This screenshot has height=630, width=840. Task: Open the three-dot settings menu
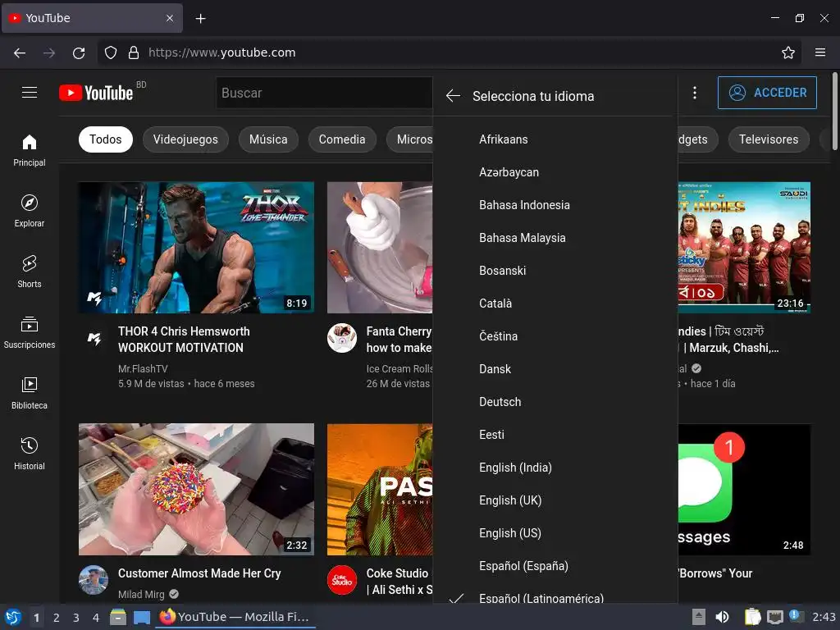[x=694, y=93]
